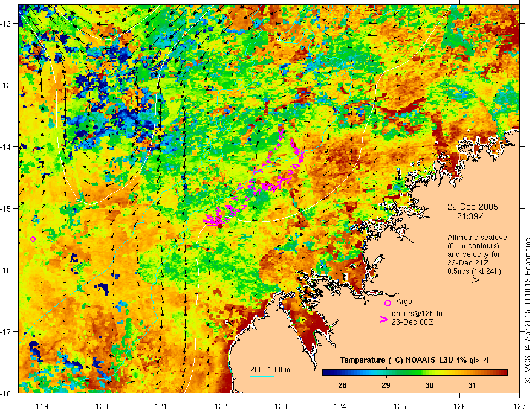Click the color bar label '31'
Screen dimensions: 532x411
click(x=472, y=385)
